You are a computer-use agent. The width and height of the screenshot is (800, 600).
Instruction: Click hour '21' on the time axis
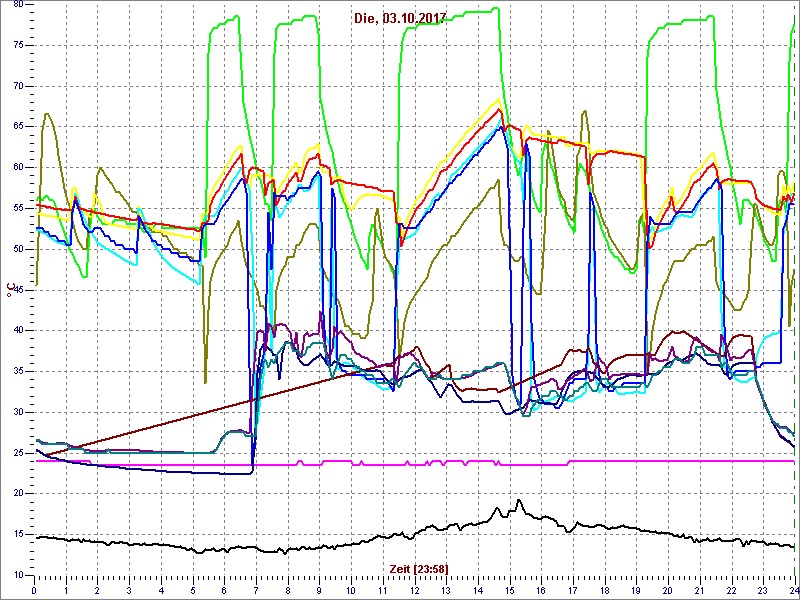click(699, 589)
